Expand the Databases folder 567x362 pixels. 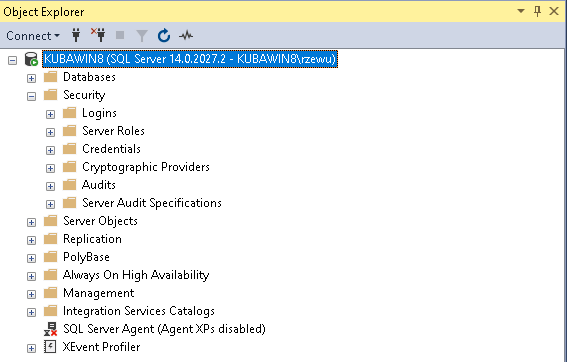(31, 78)
